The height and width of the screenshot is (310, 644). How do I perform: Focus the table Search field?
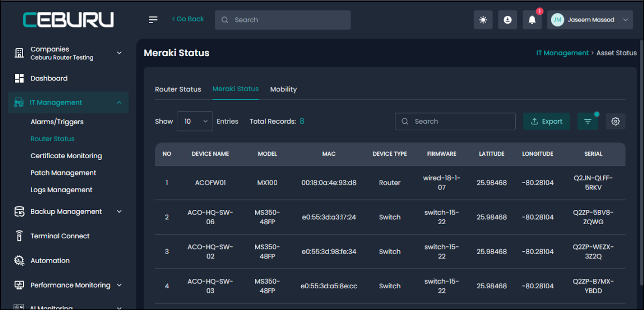(455, 121)
